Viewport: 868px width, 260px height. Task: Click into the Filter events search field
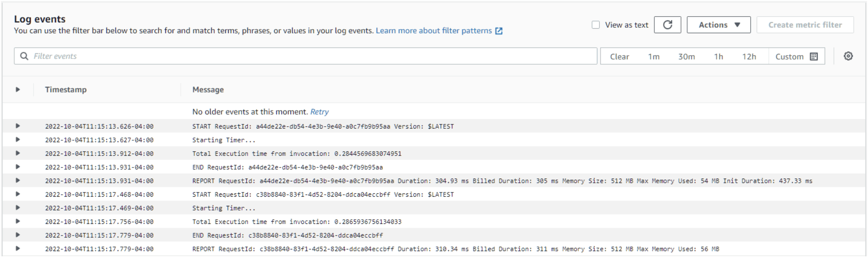(310, 56)
